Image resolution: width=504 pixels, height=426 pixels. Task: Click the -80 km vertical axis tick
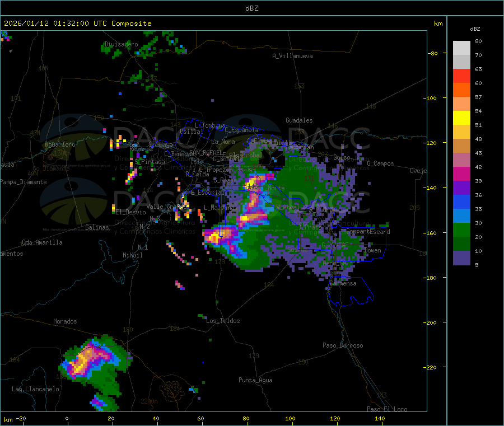tap(433, 53)
